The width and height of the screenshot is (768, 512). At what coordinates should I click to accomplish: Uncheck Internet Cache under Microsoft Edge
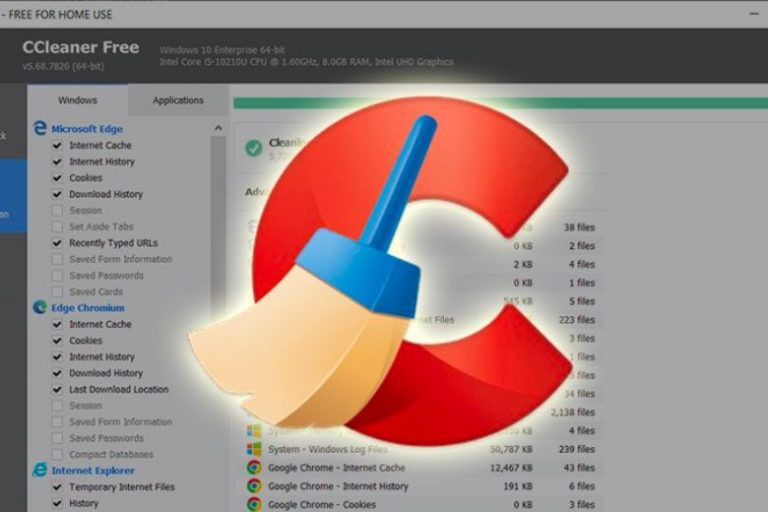(x=57, y=146)
